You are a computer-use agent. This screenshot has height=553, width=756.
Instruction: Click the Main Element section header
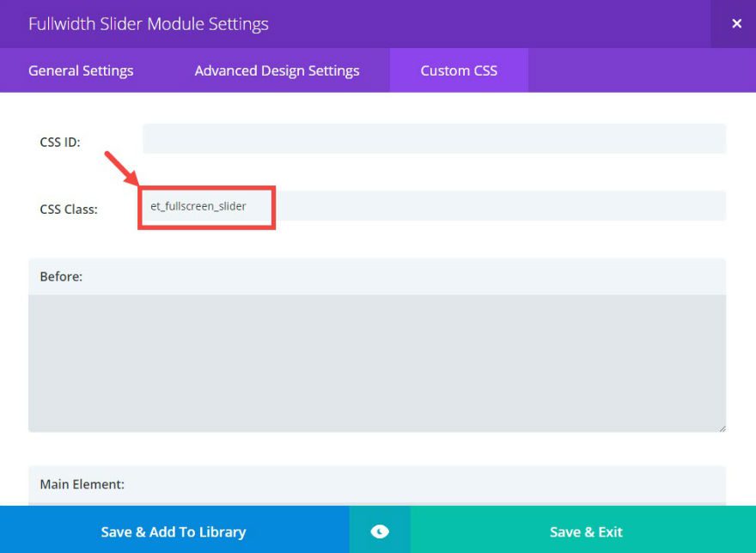82,484
